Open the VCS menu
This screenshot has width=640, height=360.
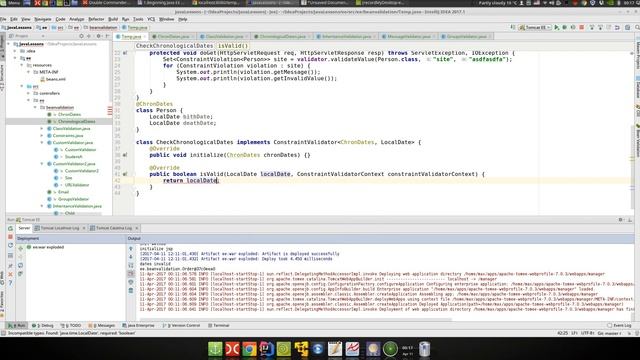151,19
